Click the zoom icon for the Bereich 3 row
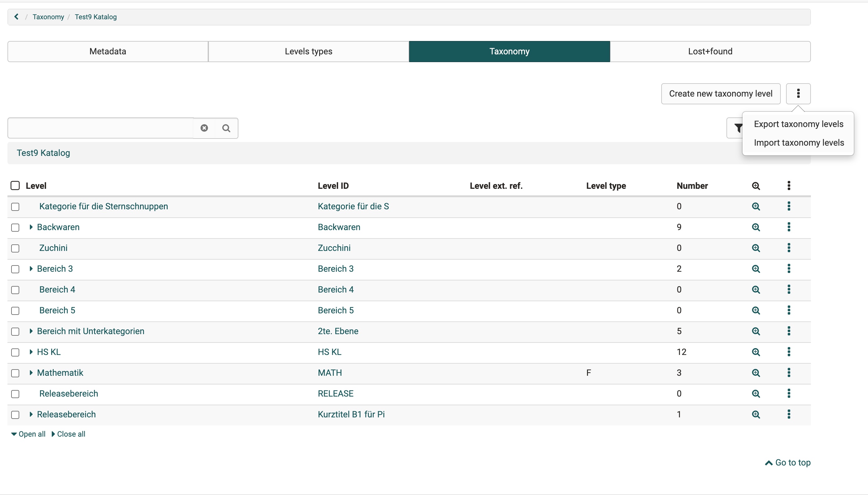 756,269
